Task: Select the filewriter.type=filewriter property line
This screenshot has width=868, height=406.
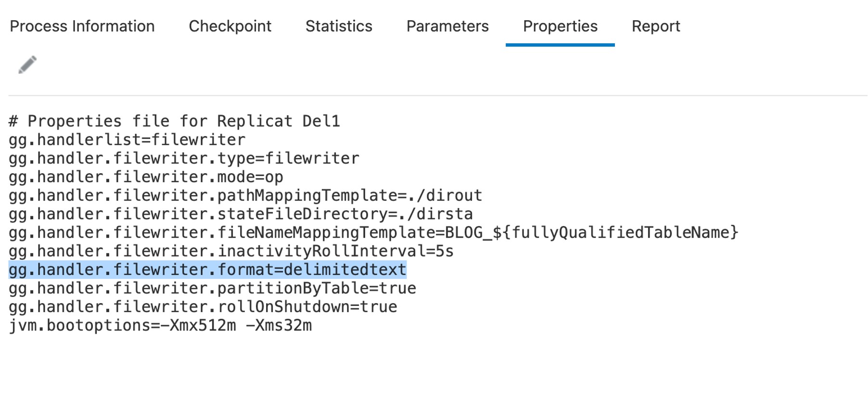Action: pos(184,158)
